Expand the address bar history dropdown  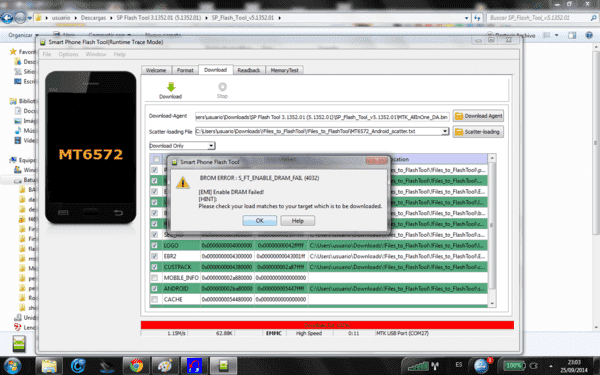(466, 18)
